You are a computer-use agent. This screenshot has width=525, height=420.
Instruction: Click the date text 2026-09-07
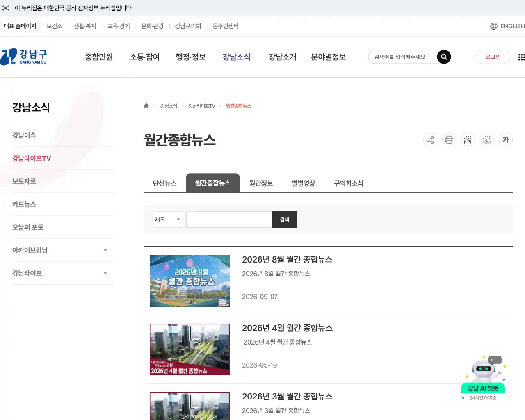pyautogui.click(x=260, y=297)
